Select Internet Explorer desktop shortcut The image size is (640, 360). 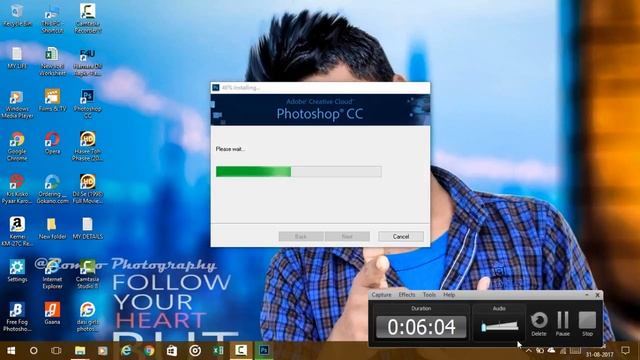pyautogui.click(x=52, y=274)
